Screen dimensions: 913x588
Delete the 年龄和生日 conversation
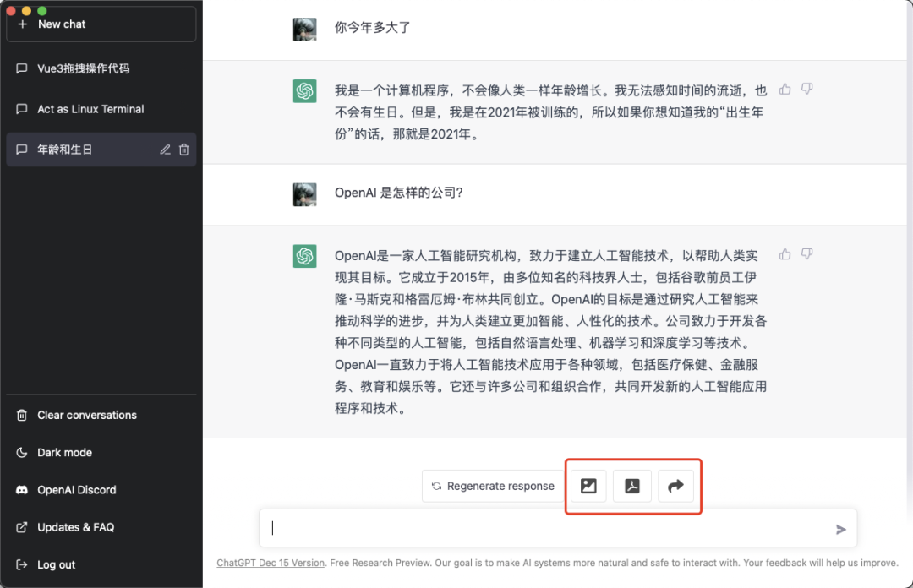pyautogui.click(x=184, y=149)
